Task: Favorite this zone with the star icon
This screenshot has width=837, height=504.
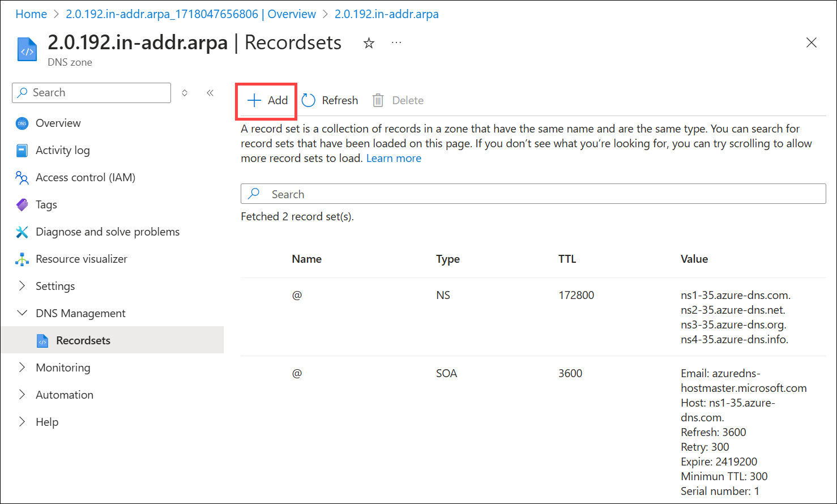Action: [x=369, y=43]
